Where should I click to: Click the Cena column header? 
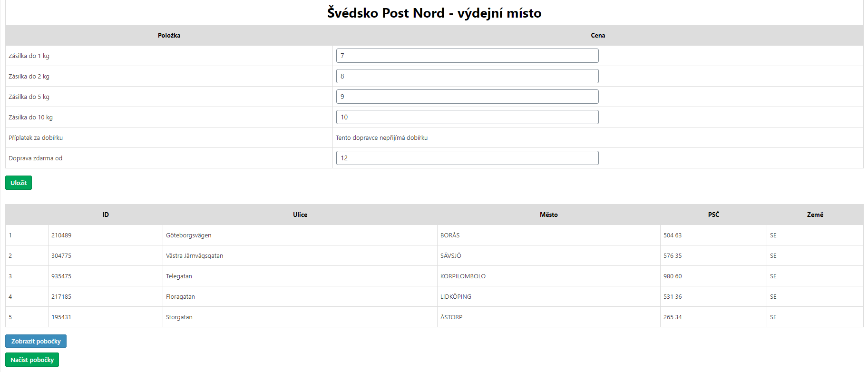coord(598,35)
